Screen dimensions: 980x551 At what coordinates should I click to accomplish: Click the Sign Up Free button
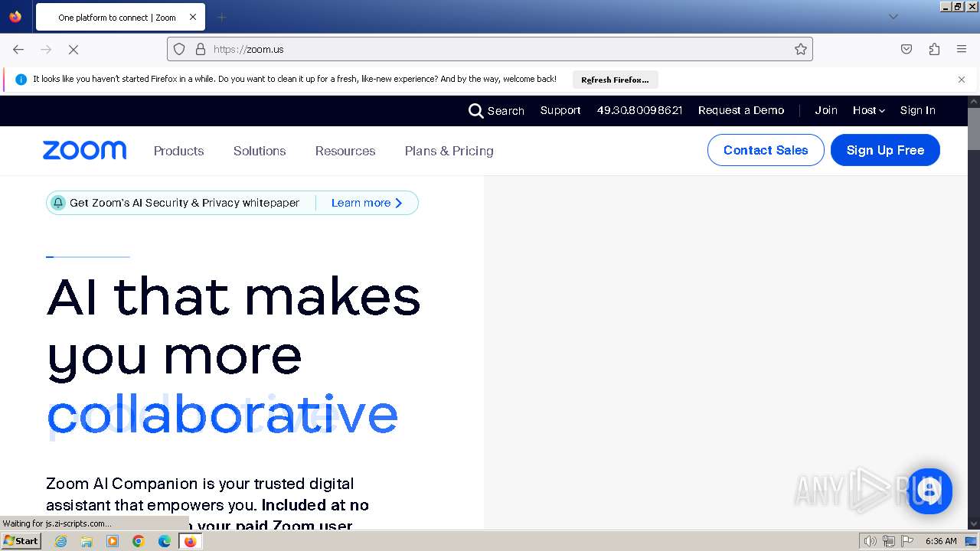[885, 150]
